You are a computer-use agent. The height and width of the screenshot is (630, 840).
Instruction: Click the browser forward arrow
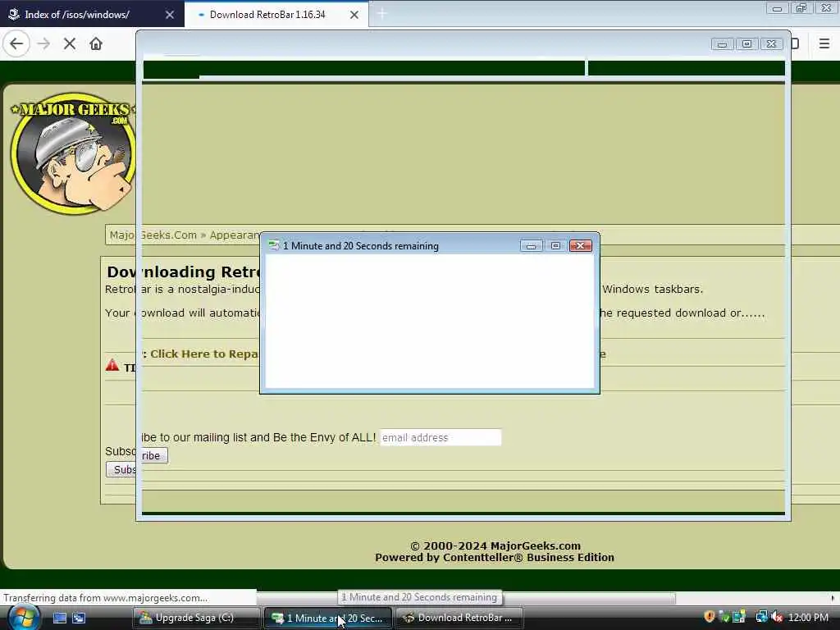click(43, 43)
